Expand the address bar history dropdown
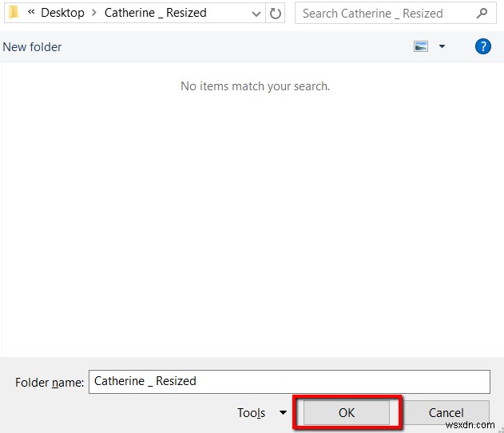504x433 pixels. (x=256, y=14)
